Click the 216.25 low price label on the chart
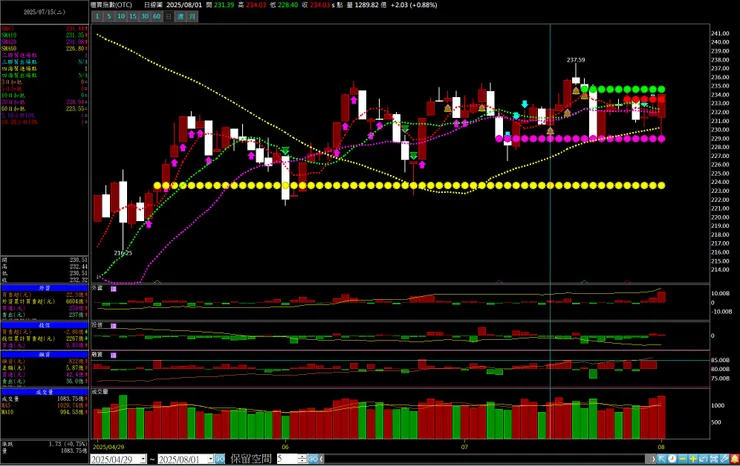This screenshot has height=466, width=740. pos(123,253)
